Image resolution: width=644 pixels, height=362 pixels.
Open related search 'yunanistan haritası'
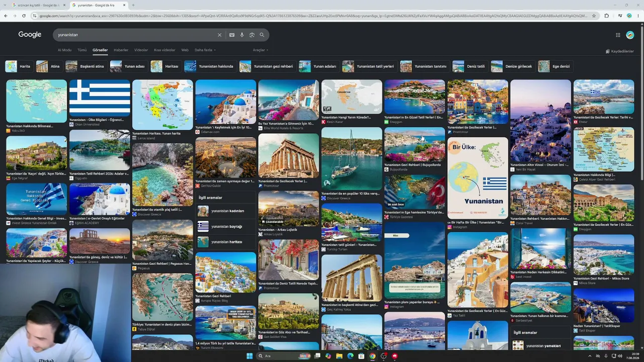tap(225, 242)
